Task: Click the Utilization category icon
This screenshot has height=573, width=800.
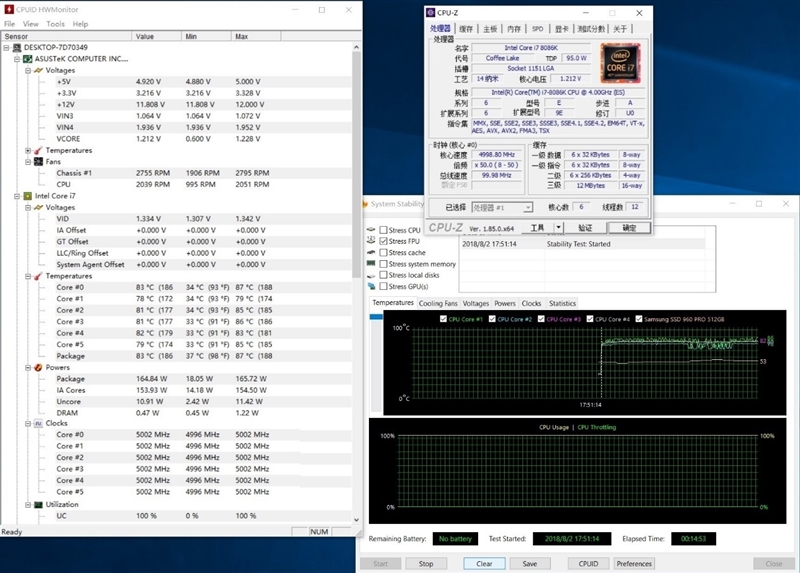Action: [x=38, y=505]
